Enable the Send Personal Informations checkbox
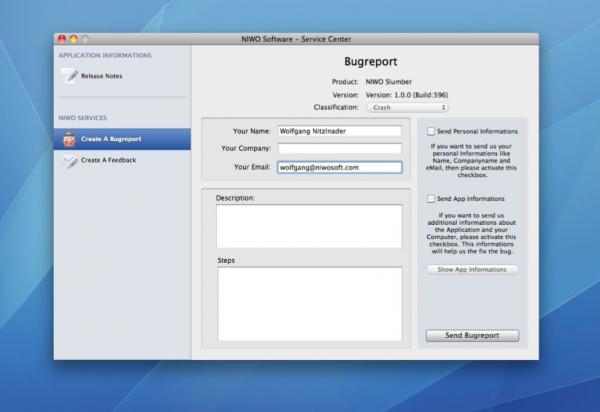This screenshot has width=600, height=412. pos(431,131)
